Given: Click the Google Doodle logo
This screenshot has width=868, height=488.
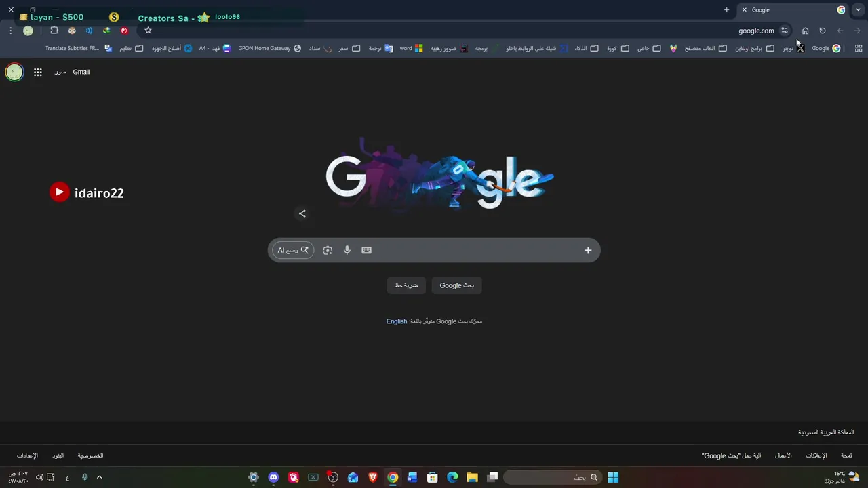Looking at the screenshot, I should tap(439, 174).
